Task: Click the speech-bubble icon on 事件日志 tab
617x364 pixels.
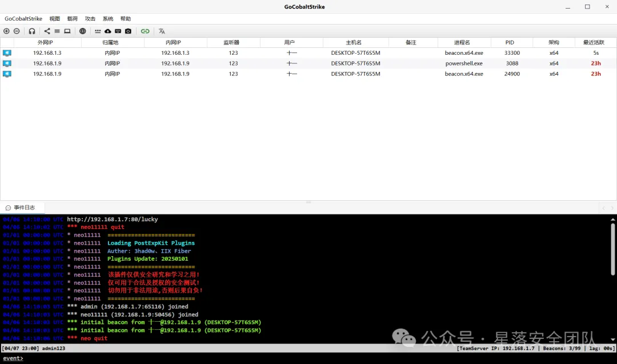Action: point(8,208)
